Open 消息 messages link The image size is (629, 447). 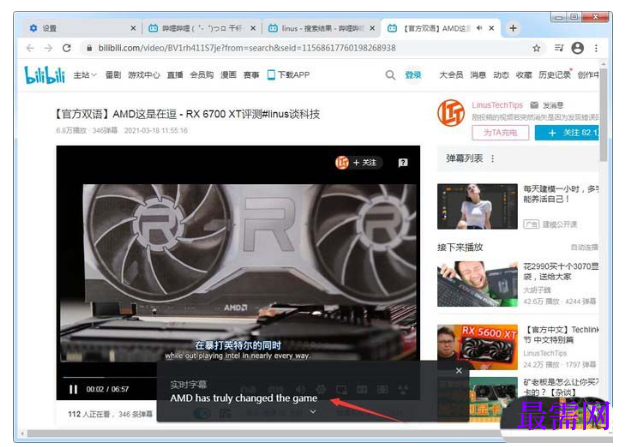478,75
